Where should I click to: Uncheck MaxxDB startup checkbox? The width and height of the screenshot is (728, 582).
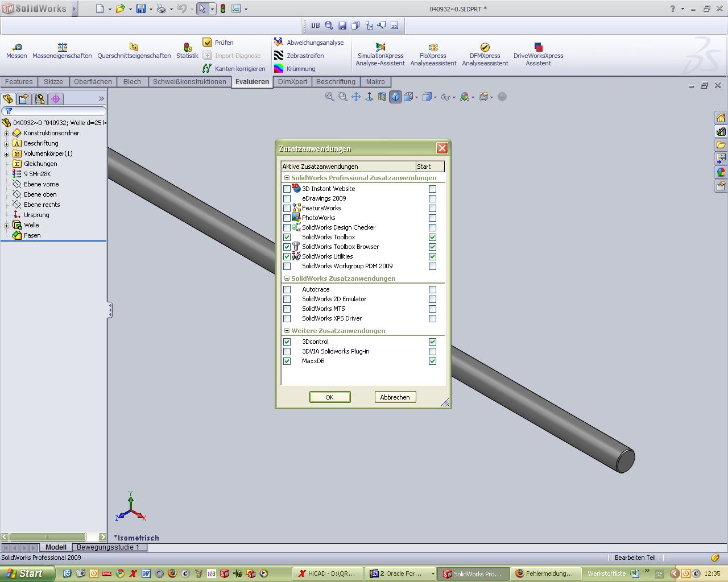coord(432,361)
